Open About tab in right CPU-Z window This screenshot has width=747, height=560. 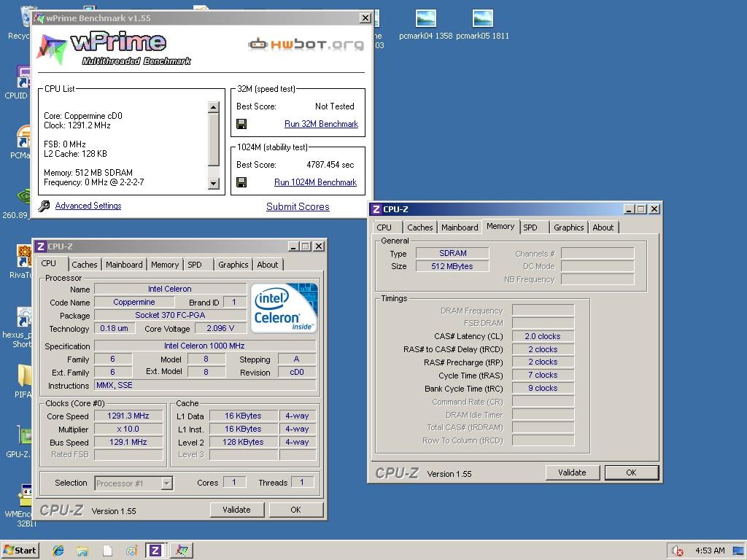(x=603, y=227)
